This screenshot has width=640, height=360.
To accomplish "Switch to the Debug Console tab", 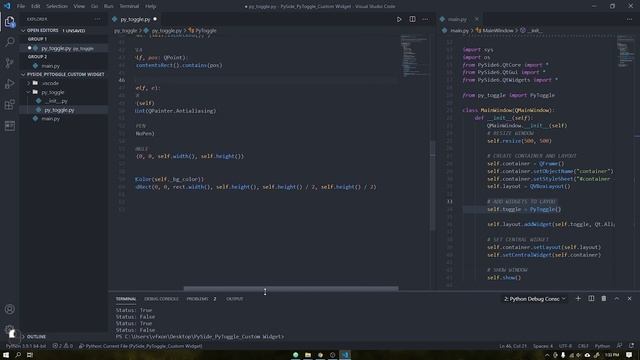I will click(161, 299).
